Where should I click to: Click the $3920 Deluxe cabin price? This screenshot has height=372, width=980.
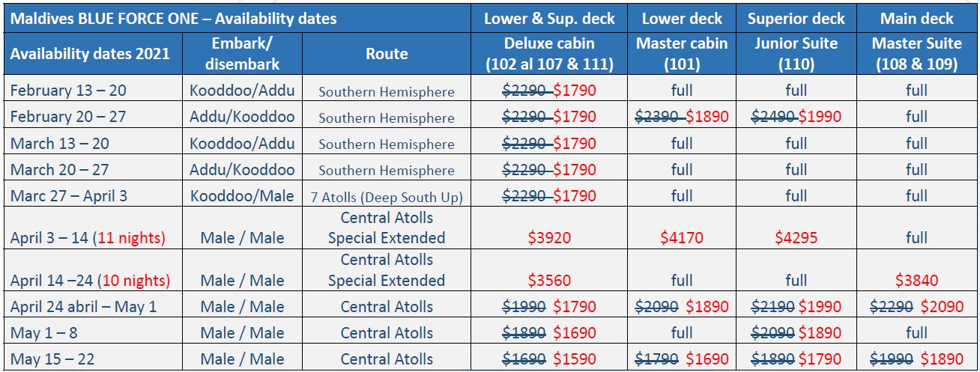[549, 238]
